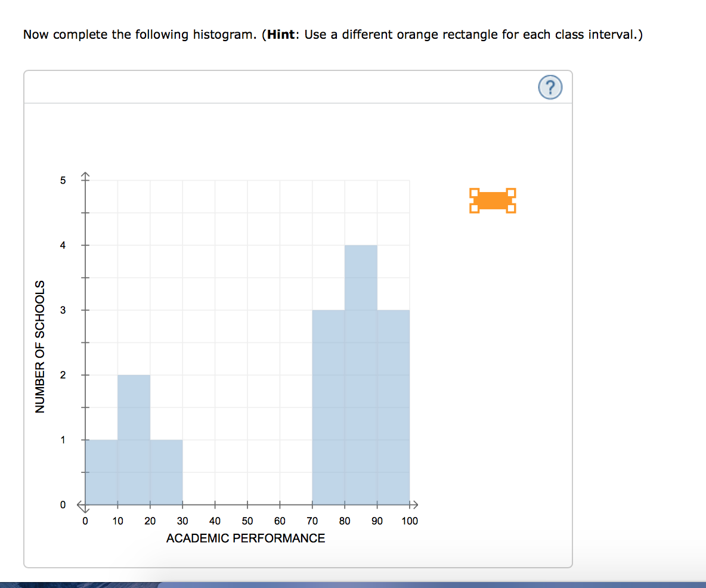Click the top-left handle of orange rectangle

(474, 193)
